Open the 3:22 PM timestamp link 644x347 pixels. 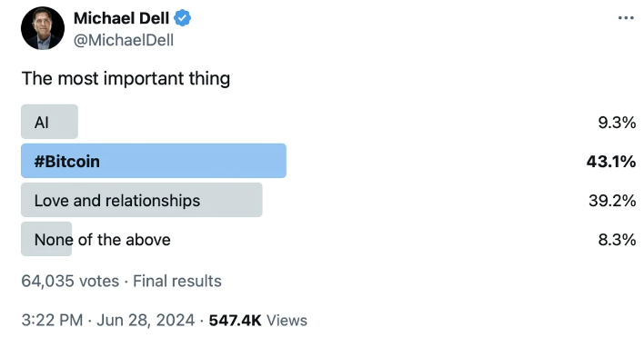[x=52, y=321]
